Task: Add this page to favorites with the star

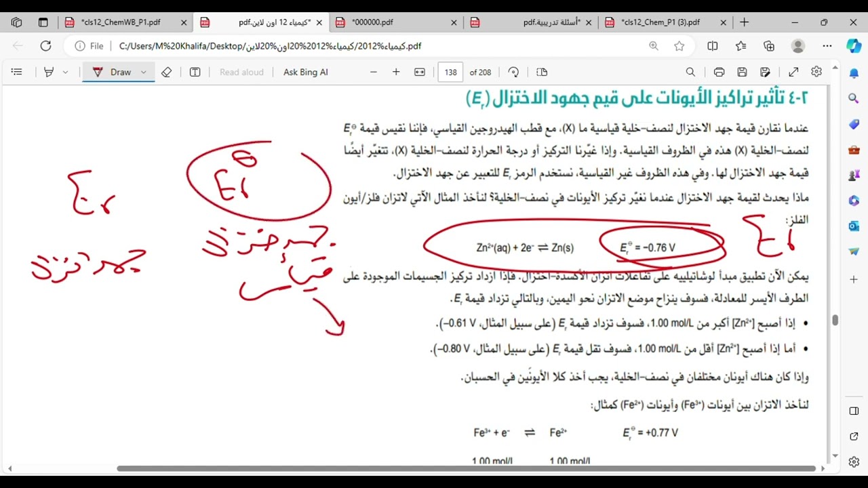Action: (679, 46)
